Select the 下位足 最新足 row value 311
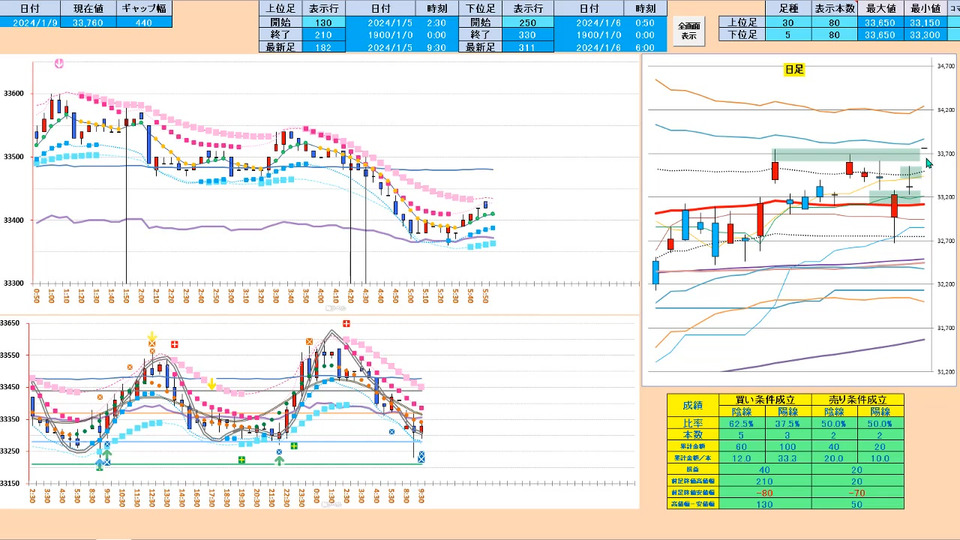This screenshot has height=540, width=960. click(x=527, y=47)
